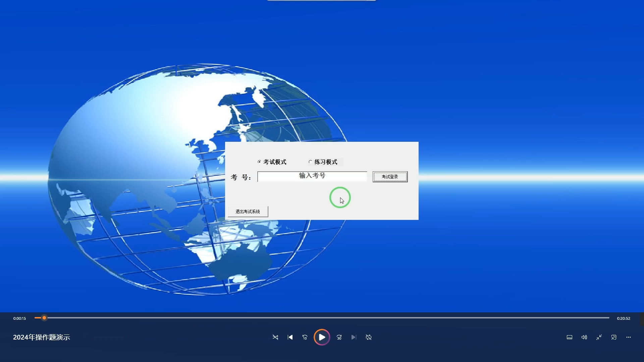Skip back 10 seconds
Viewport: 644px width, 362px height.
coord(305,337)
